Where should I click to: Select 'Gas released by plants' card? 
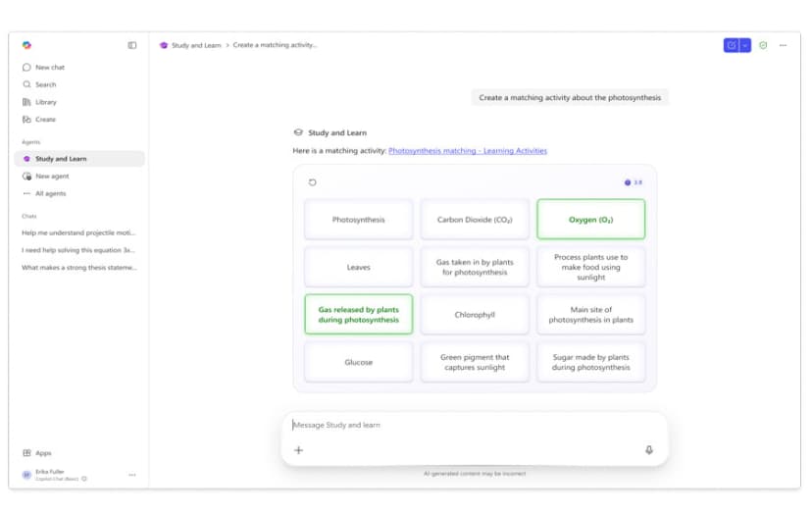click(x=358, y=315)
